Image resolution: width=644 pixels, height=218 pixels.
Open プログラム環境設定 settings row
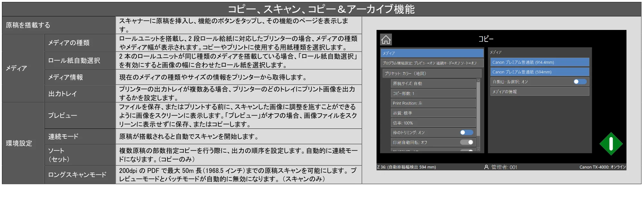pyautogui.click(x=432, y=63)
